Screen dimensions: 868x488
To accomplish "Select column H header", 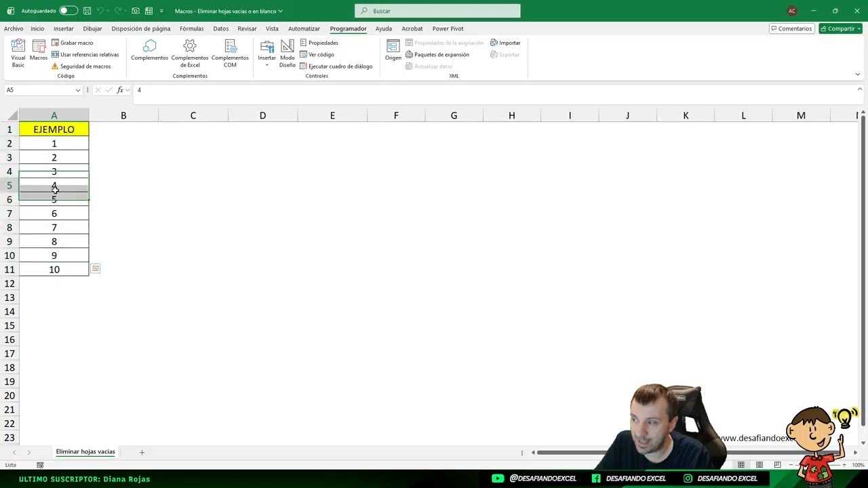I will pos(512,116).
